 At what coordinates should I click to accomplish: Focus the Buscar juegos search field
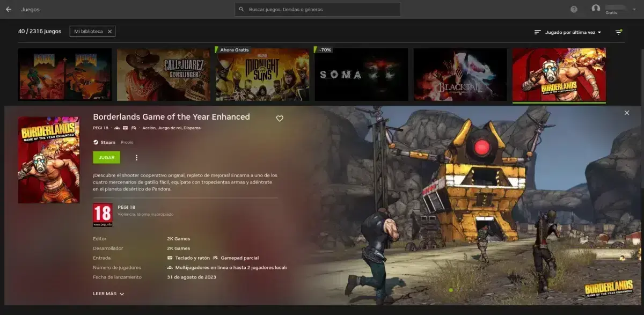click(318, 9)
